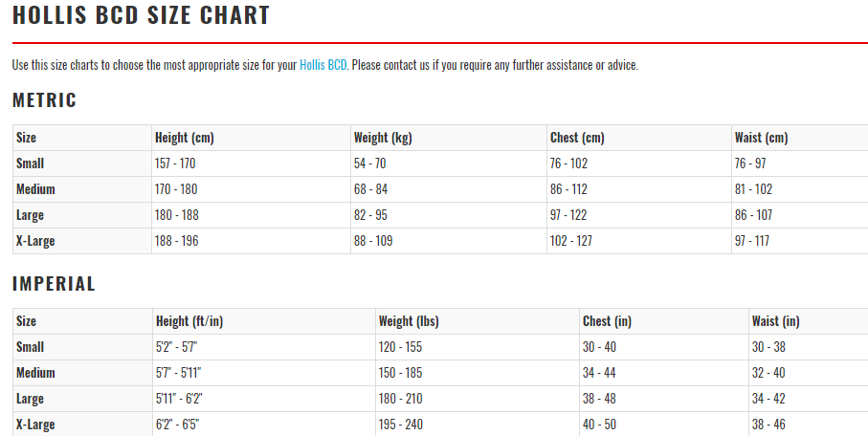Click the Waist (cm) column header

point(761,138)
